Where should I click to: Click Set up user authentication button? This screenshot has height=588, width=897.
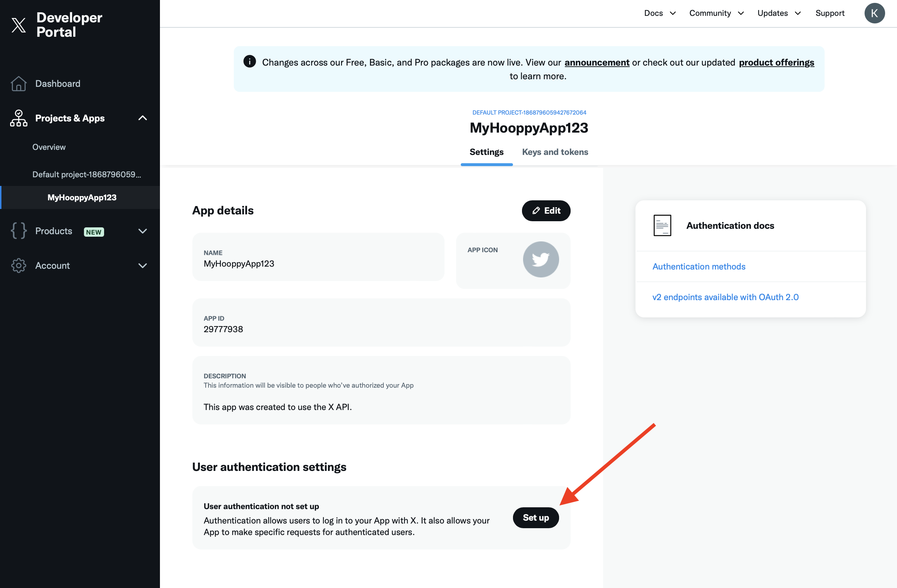pyautogui.click(x=536, y=517)
